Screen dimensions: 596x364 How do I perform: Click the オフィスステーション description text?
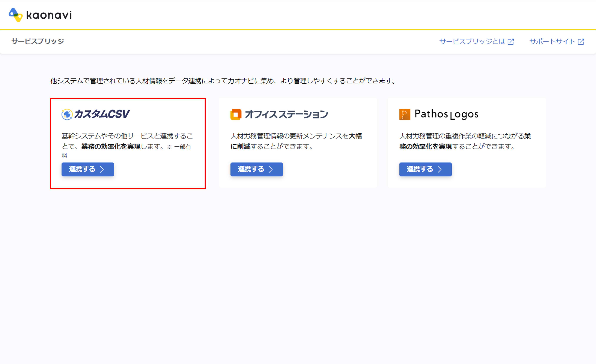[x=296, y=141]
